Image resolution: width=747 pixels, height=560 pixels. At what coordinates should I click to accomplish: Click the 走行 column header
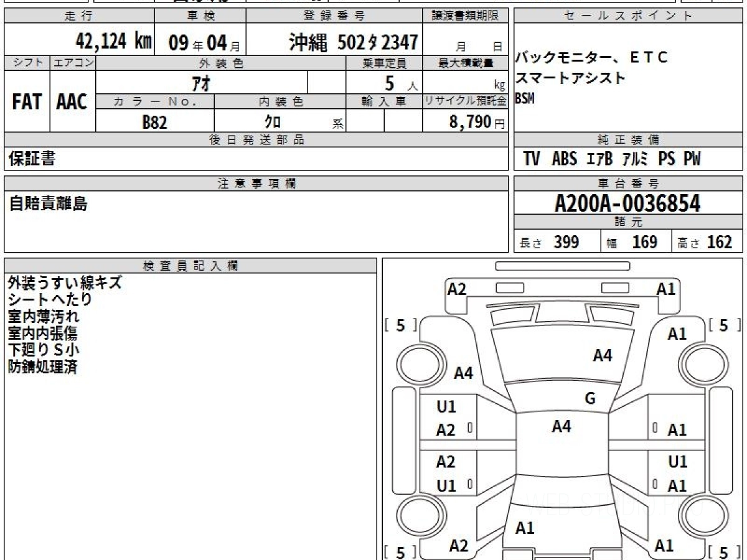[79, 16]
